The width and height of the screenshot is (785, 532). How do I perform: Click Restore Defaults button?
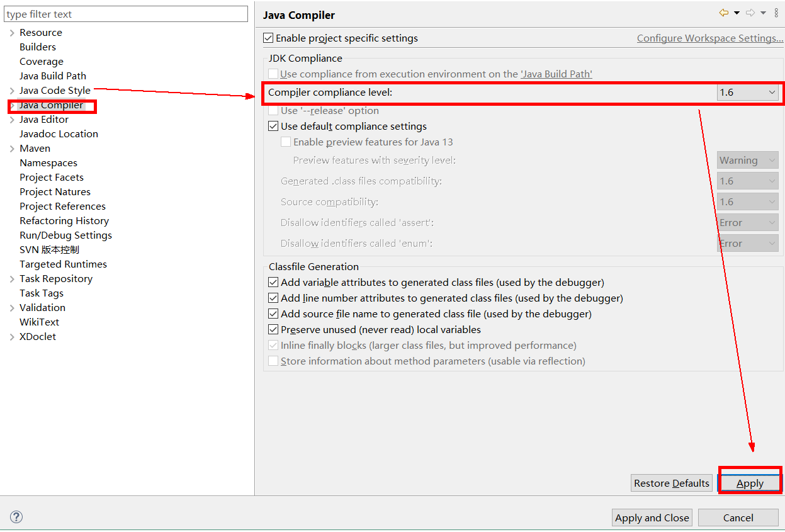(x=672, y=484)
